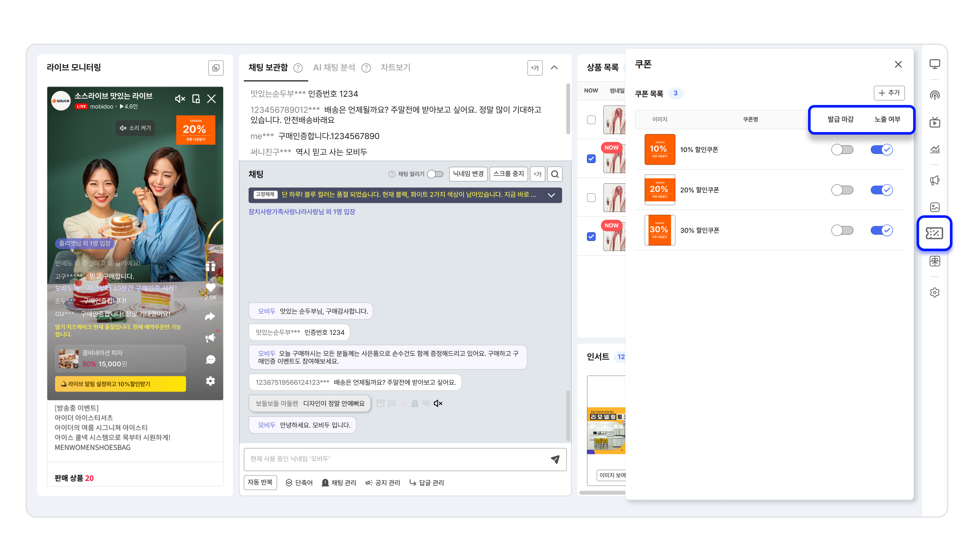
Task: Click the megaphone icon on live video
Action: pos(210,338)
